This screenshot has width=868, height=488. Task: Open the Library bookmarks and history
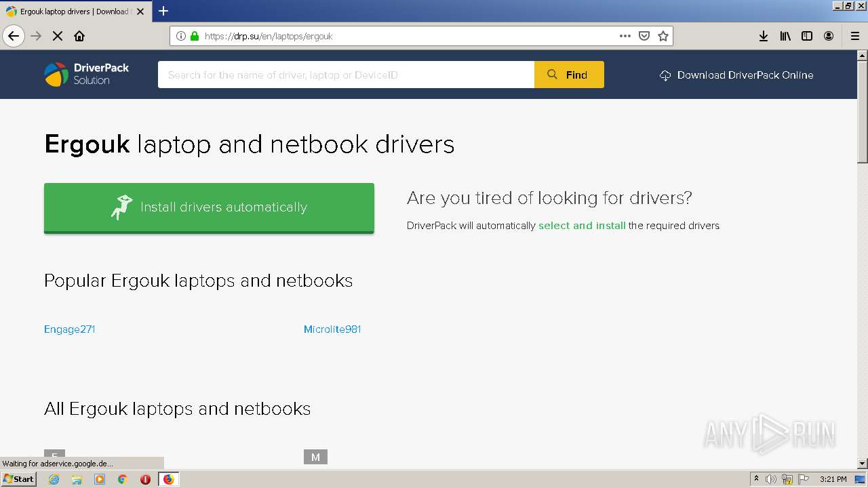coord(785,36)
